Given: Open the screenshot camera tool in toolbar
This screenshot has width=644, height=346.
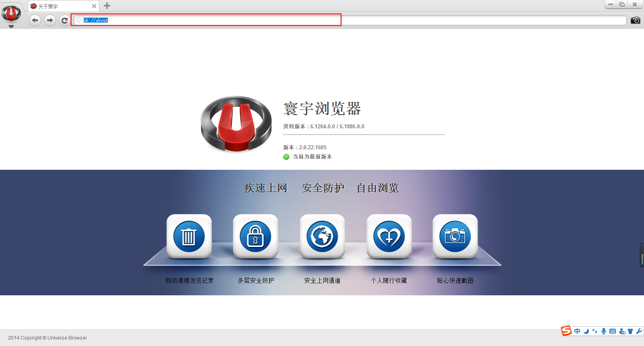Looking at the screenshot, I should pyautogui.click(x=635, y=20).
